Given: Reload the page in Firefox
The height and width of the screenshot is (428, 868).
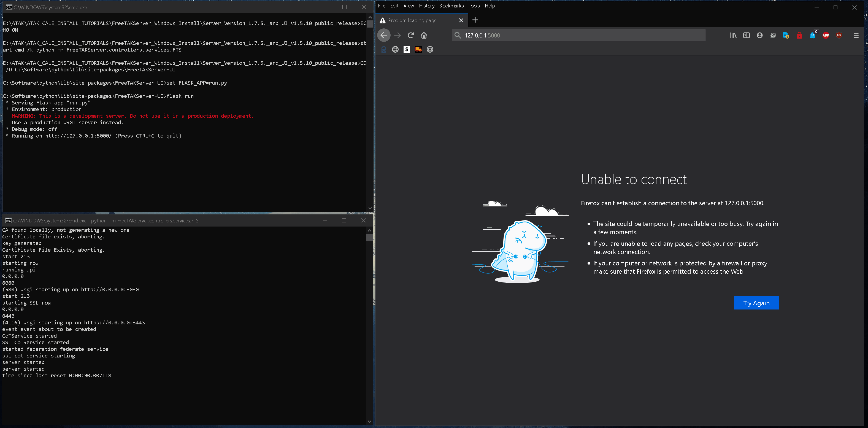Looking at the screenshot, I should click(x=411, y=35).
